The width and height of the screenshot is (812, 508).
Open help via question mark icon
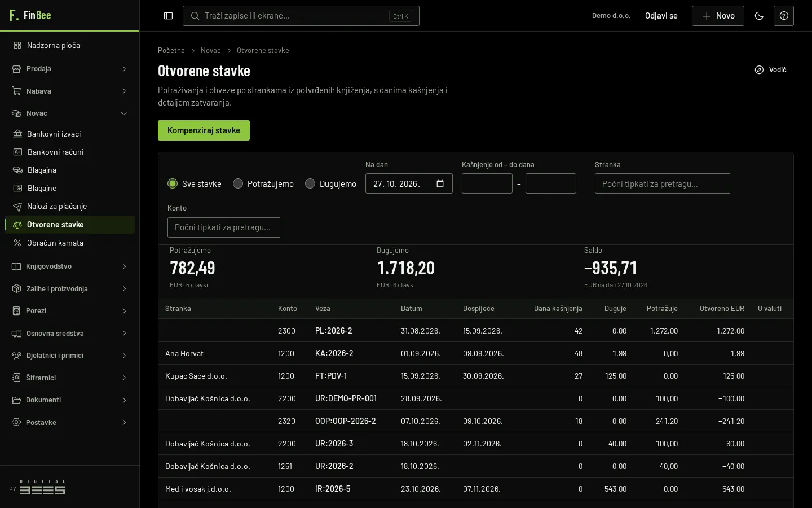784,16
